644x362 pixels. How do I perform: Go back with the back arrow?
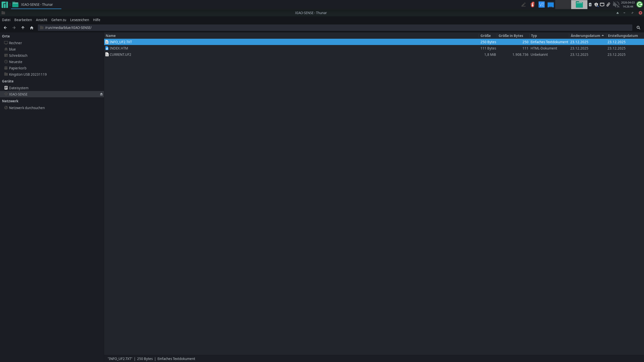point(5,28)
